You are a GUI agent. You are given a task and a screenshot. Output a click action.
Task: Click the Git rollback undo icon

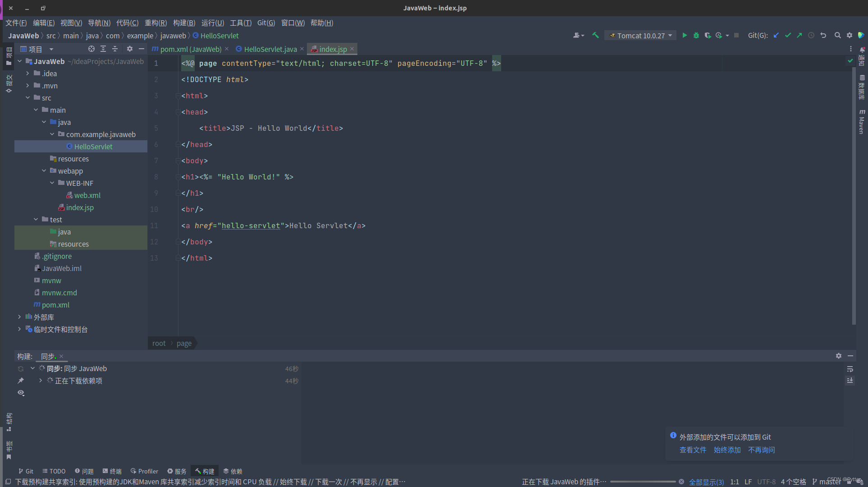pyautogui.click(x=823, y=36)
